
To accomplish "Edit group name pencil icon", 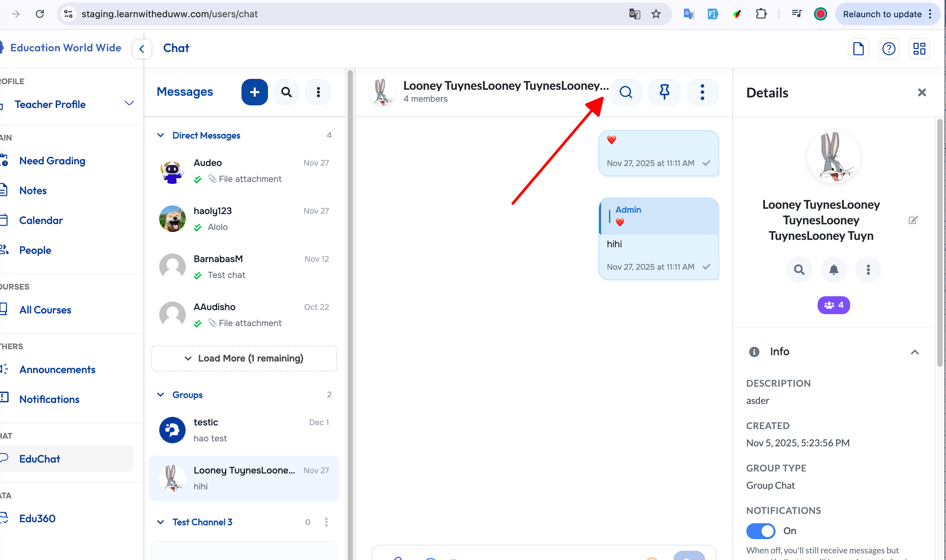I will (x=913, y=220).
